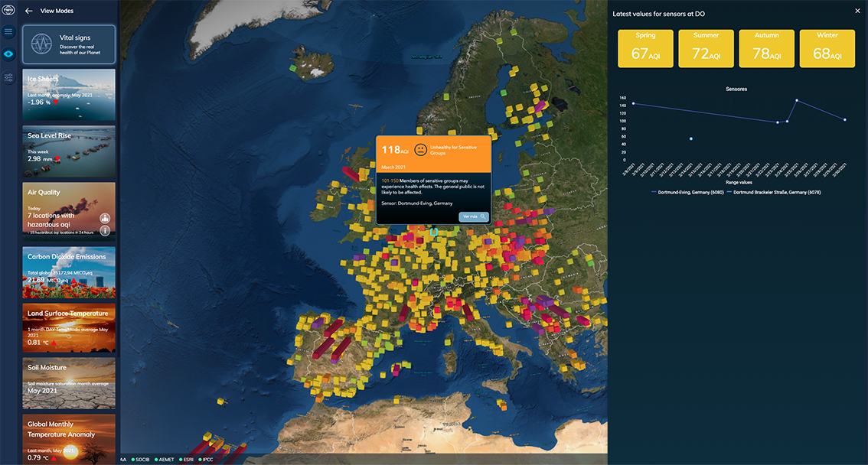Viewport: 868px width, 465px height.
Task: Click the 'March 2021' label in popup
Action: 393,167
